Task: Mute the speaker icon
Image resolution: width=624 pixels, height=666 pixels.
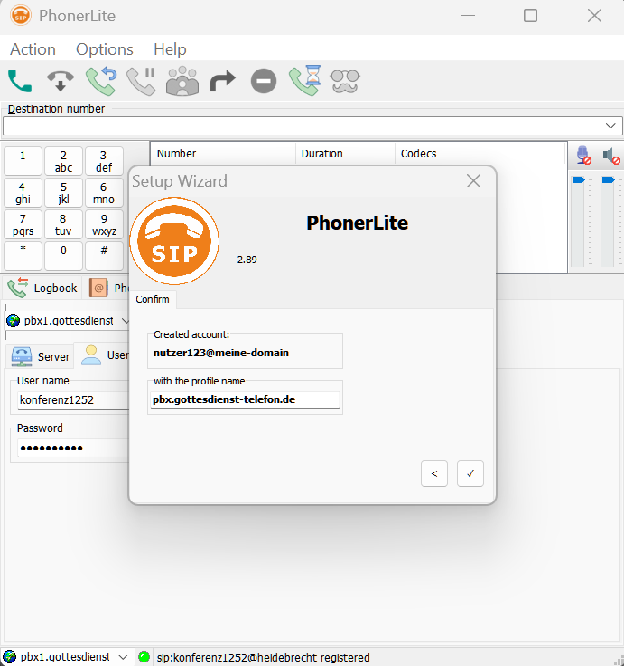Action: click(x=611, y=156)
